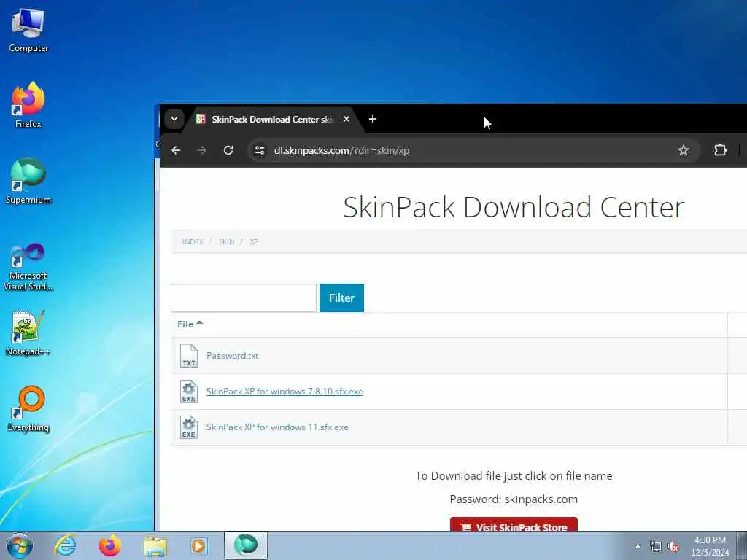Open a new browser tab with the plus
This screenshot has height=560, width=747.
pos(373,119)
